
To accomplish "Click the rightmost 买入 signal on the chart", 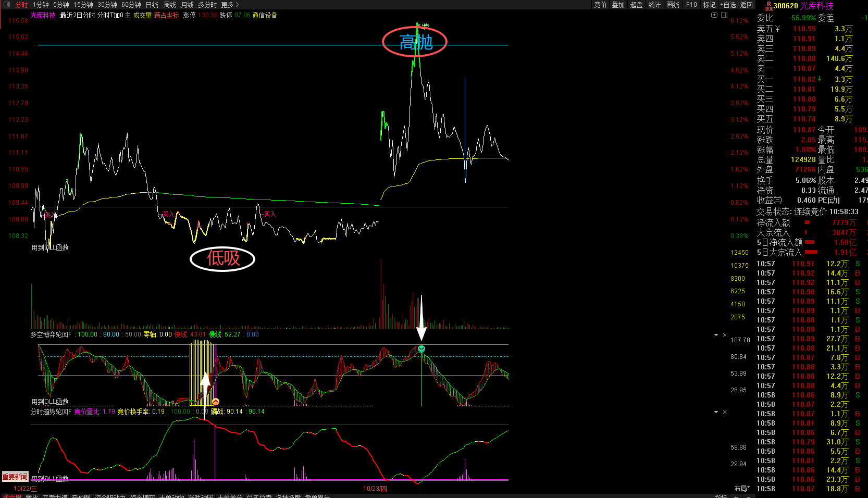I will tap(270, 214).
